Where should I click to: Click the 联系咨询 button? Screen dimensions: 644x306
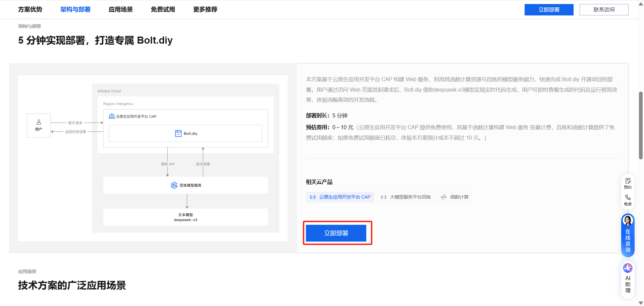click(604, 10)
